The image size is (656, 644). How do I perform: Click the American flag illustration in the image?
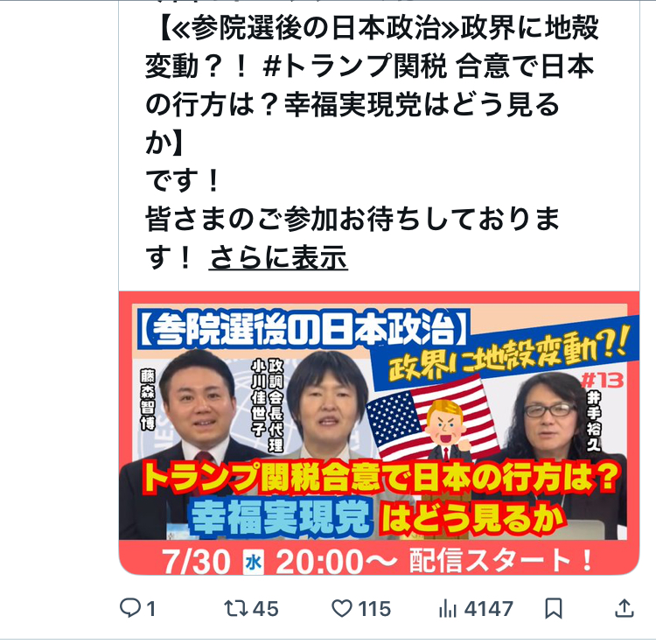coord(431,416)
